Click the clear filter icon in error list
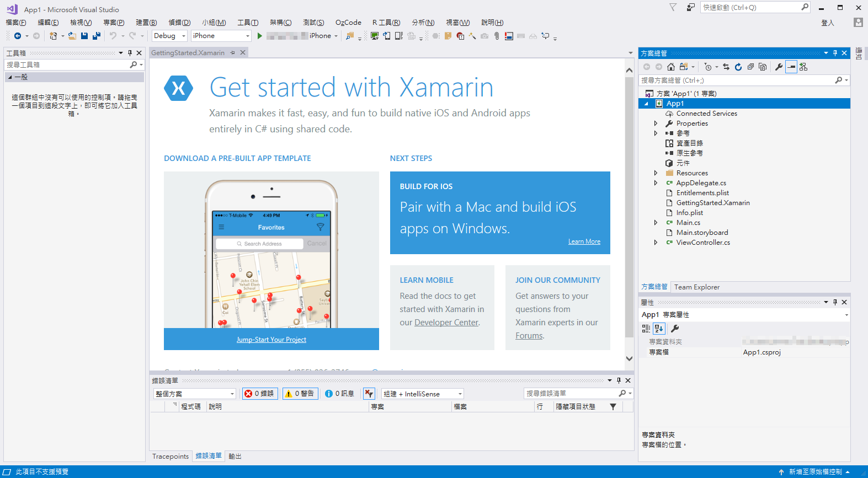Image resolution: width=868 pixels, height=478 pixels. click(369, 394)
